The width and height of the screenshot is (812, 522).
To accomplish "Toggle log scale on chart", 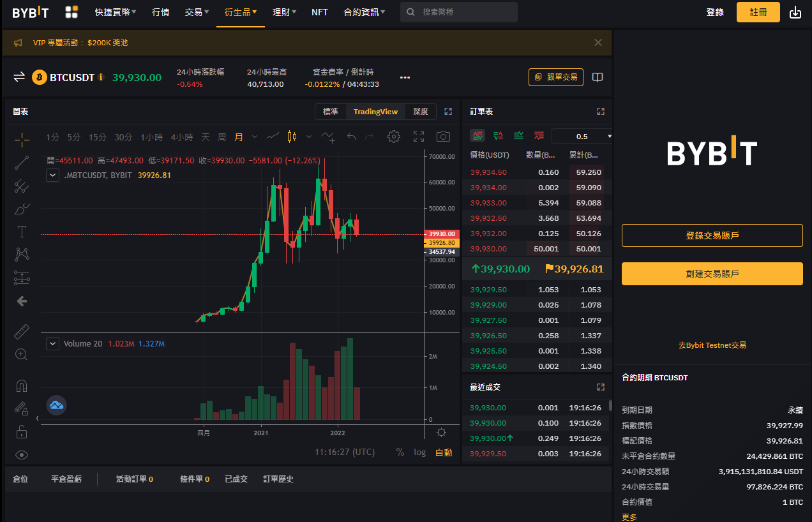I will [x=419, y=452].
